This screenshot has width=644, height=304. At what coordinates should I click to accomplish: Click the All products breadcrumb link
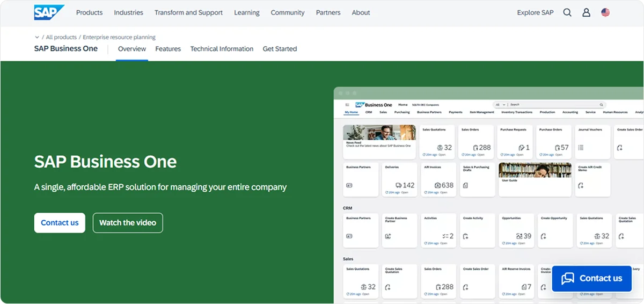tap(61, 38)
